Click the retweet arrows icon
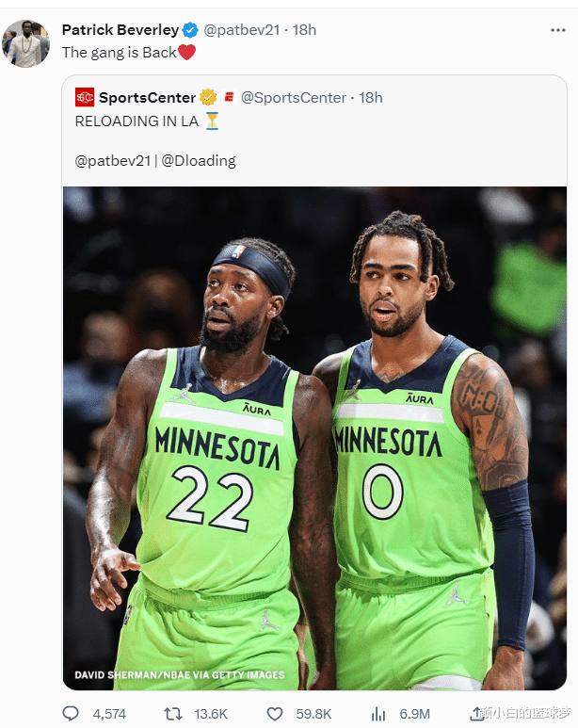 172,714
